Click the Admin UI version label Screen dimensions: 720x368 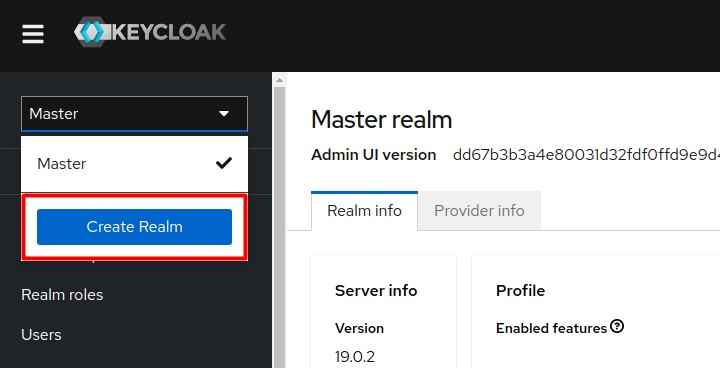374,155
